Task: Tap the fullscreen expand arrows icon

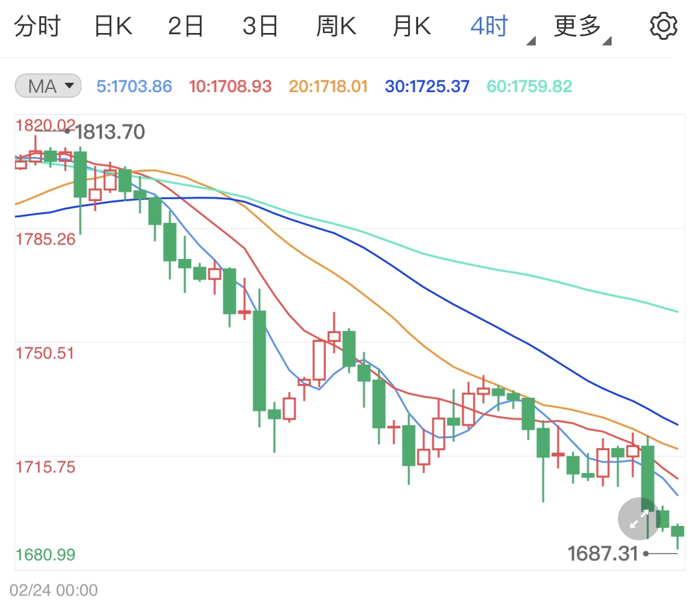Action: tap(639, 518)
